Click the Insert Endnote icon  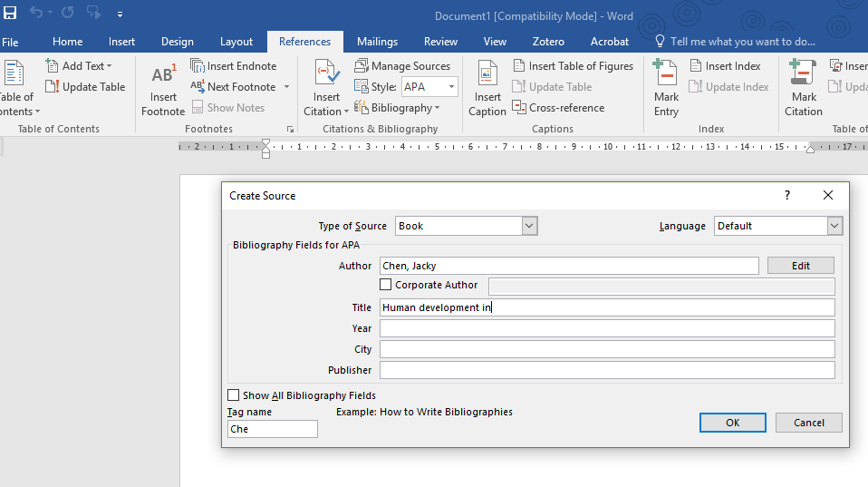[x=198, y=66]
